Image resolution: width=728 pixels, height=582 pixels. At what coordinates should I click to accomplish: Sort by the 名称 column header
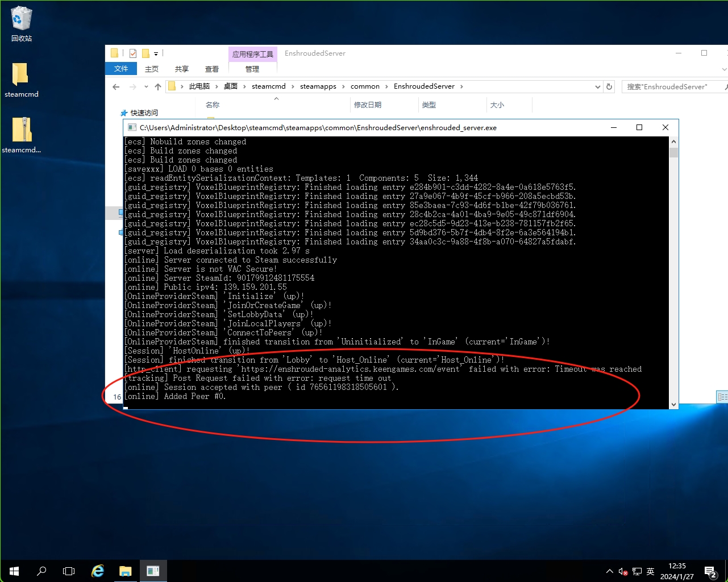pyautogui.click(x=213, y=105)
